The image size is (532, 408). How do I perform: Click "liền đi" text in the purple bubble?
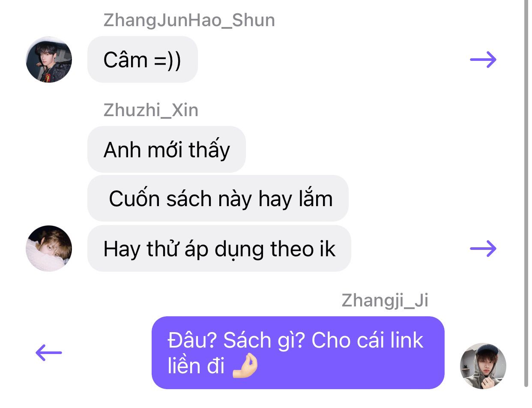tap(196, 367)
